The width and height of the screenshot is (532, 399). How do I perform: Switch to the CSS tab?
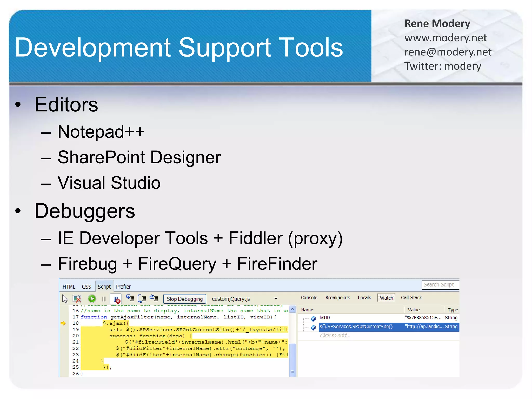(87, 287)
